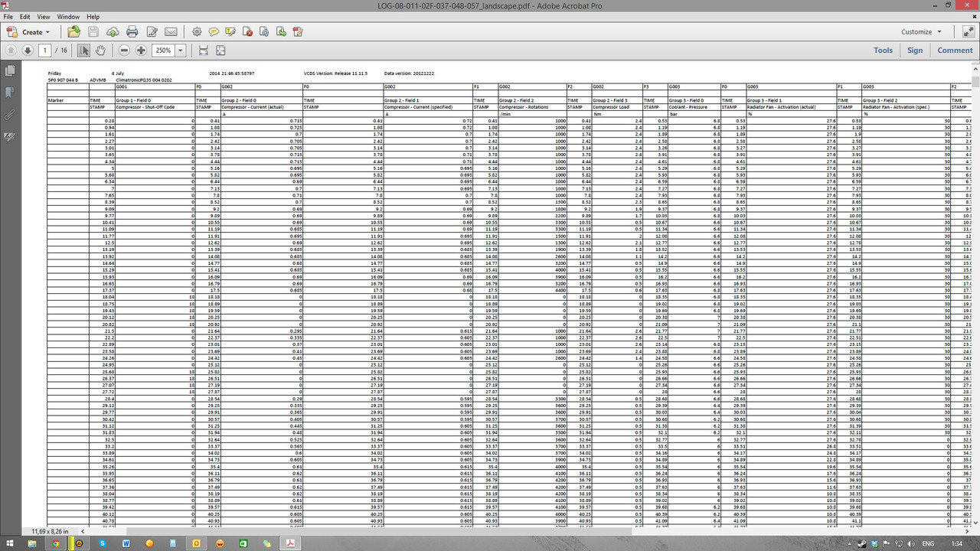Click the Edit text and images icon
The width and height of the screenshot is (980, 551).
[152, 32]
